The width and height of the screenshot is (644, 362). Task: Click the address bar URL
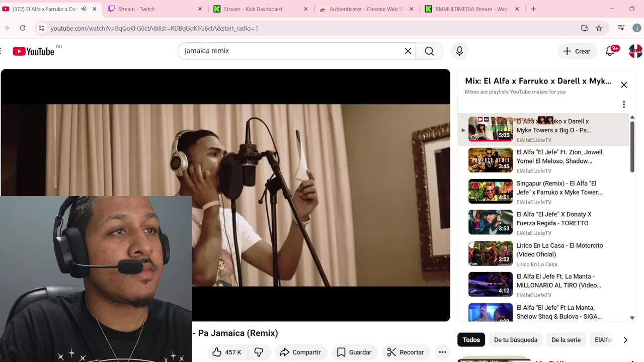[x=154, y=28]
